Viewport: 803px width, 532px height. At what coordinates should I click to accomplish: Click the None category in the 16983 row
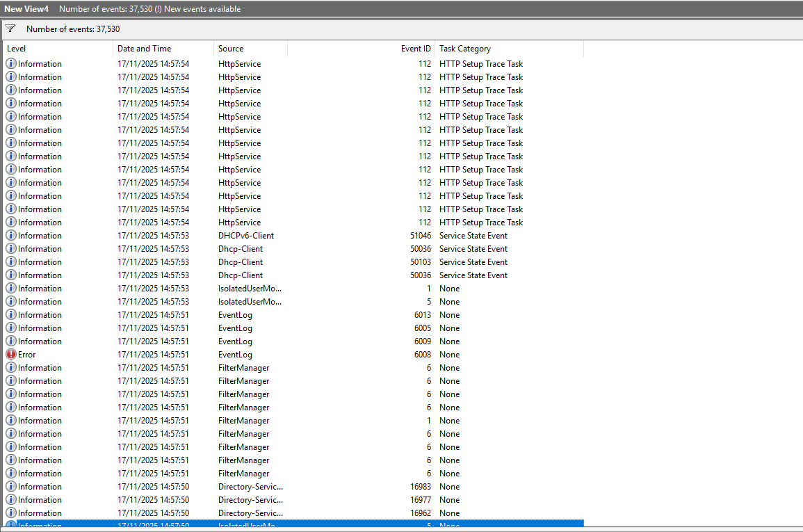click(x=449, y=486)
